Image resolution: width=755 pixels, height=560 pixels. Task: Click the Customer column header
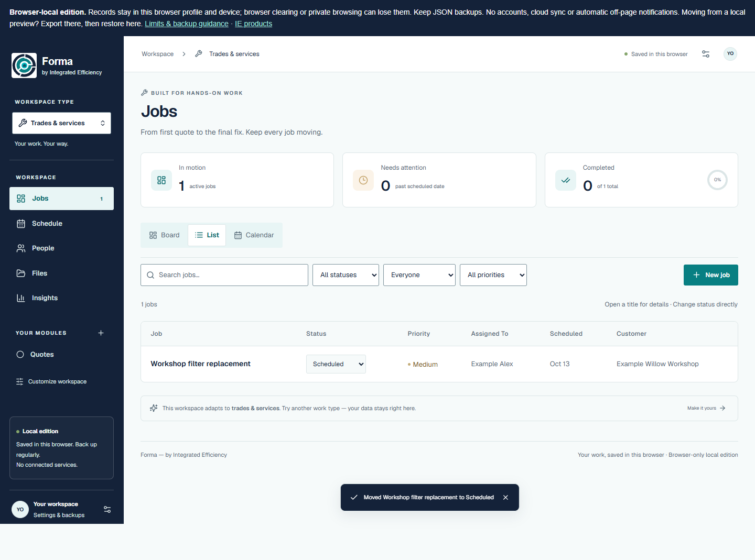631,334
